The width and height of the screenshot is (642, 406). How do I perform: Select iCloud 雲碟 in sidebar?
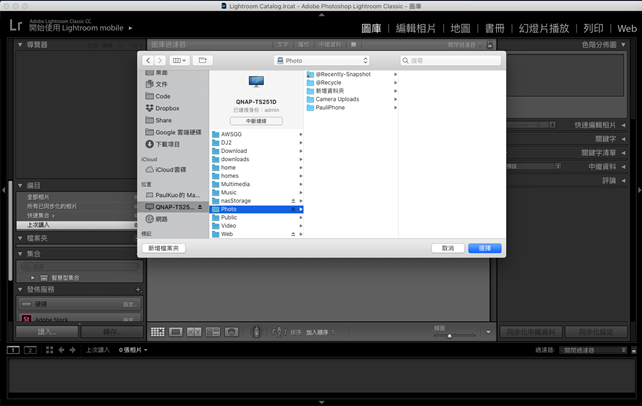pos(166,169)
